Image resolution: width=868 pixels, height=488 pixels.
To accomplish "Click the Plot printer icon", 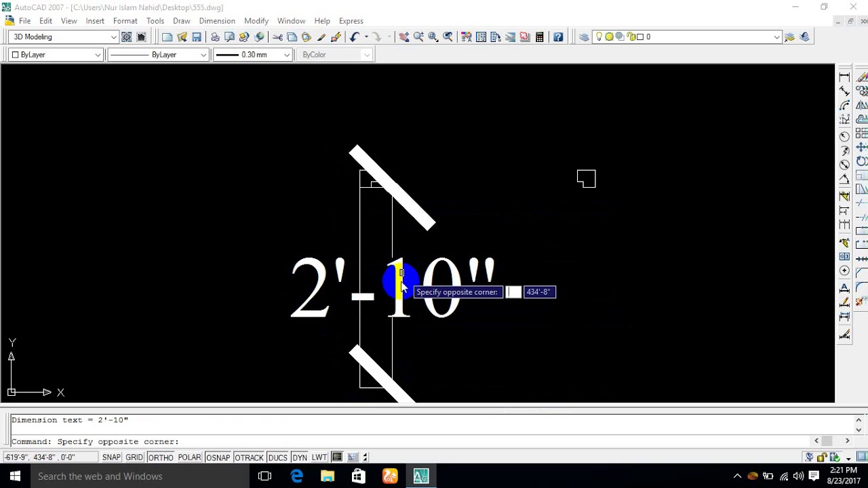I will tap(215, 37).
